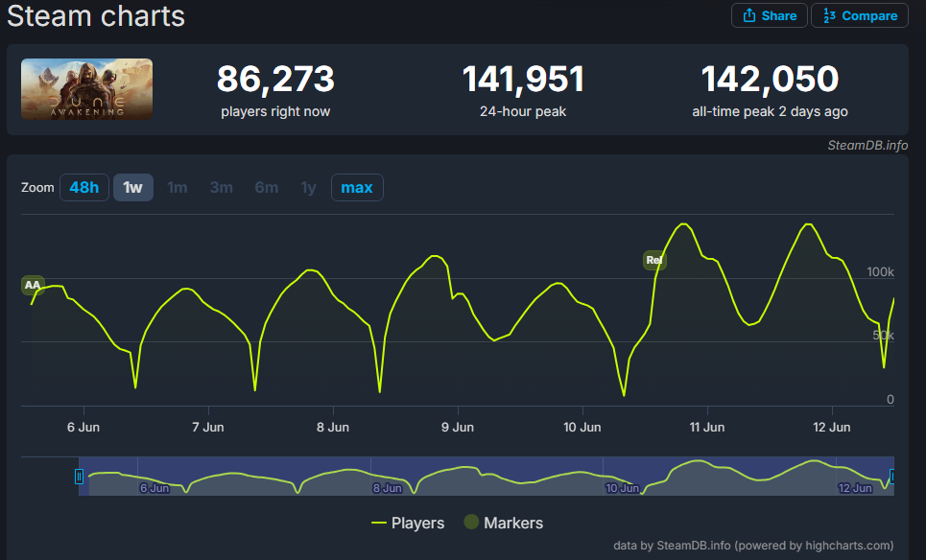Click the 9 Jun axis label
Viewport: 926px width, 560px height.
(458, 428)
